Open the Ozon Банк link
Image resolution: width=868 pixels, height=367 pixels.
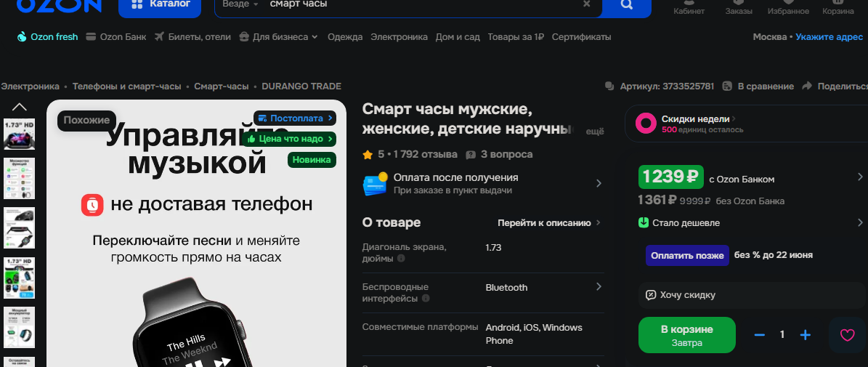pos(115,37)
